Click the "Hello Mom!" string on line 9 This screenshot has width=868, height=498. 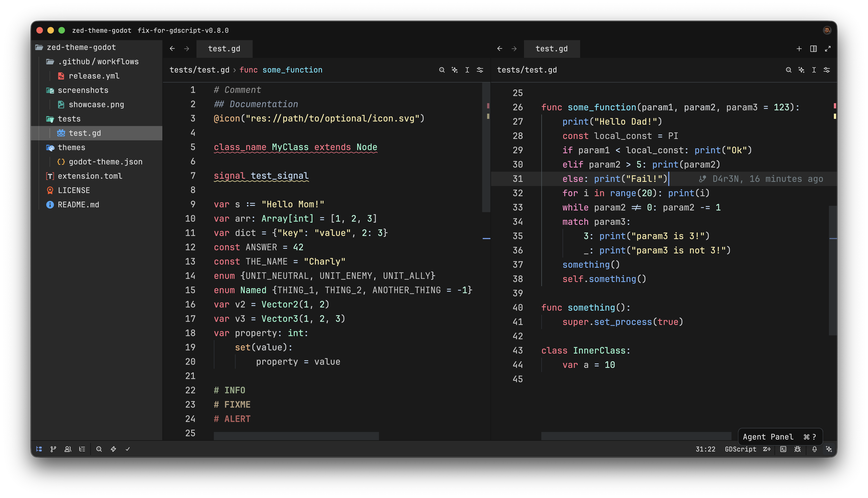[293, 204]
